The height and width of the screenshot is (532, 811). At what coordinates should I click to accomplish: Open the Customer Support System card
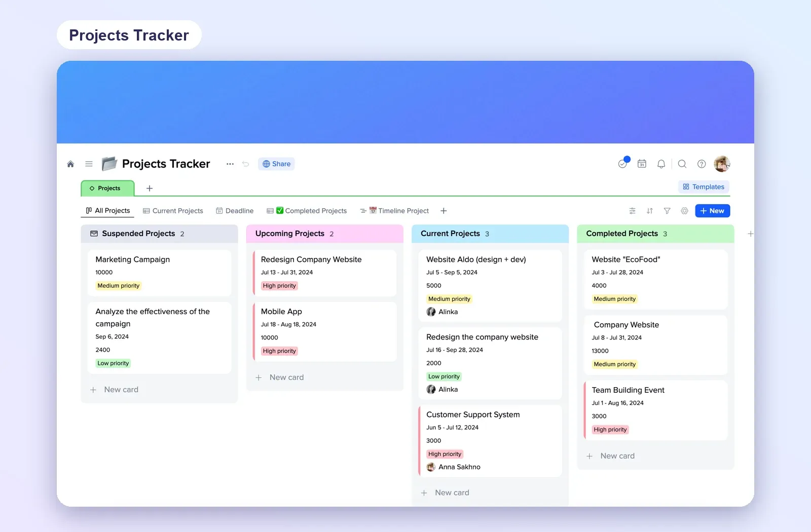tap(490, 441)
